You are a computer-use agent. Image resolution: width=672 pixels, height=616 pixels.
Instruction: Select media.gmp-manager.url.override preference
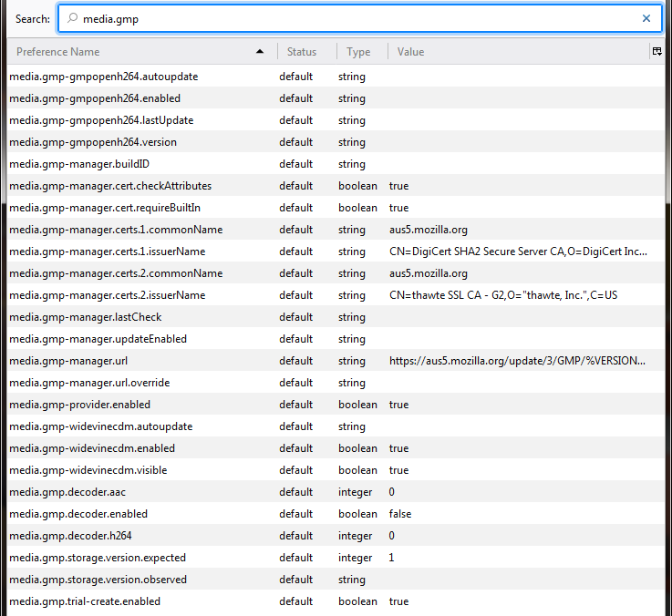pos(89,382)
